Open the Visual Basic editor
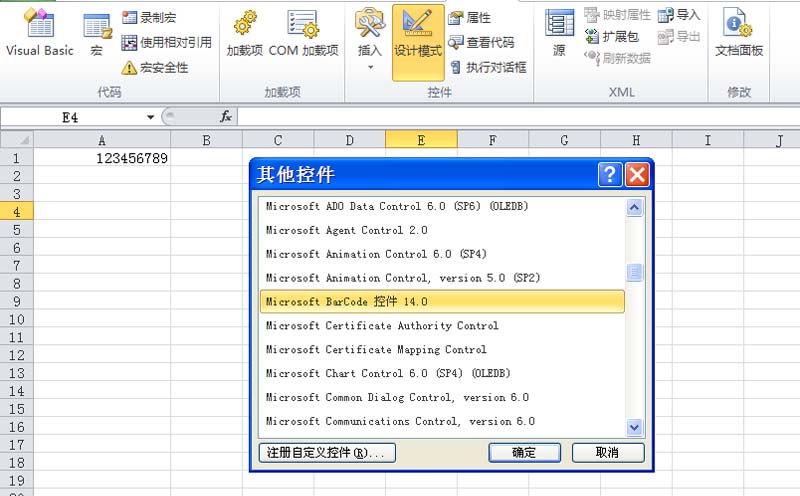This screenshot has width=800, height=496. tap(40, 33)
